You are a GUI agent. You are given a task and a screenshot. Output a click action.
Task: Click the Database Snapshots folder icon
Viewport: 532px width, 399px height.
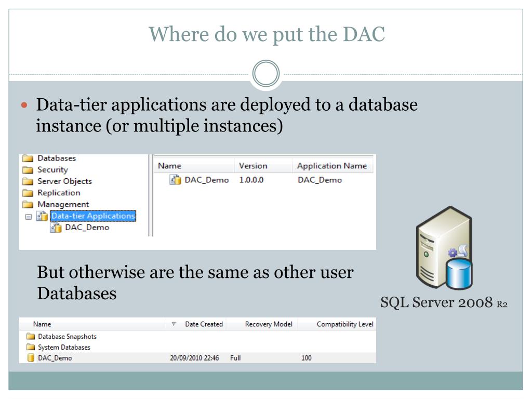[31, 336]
